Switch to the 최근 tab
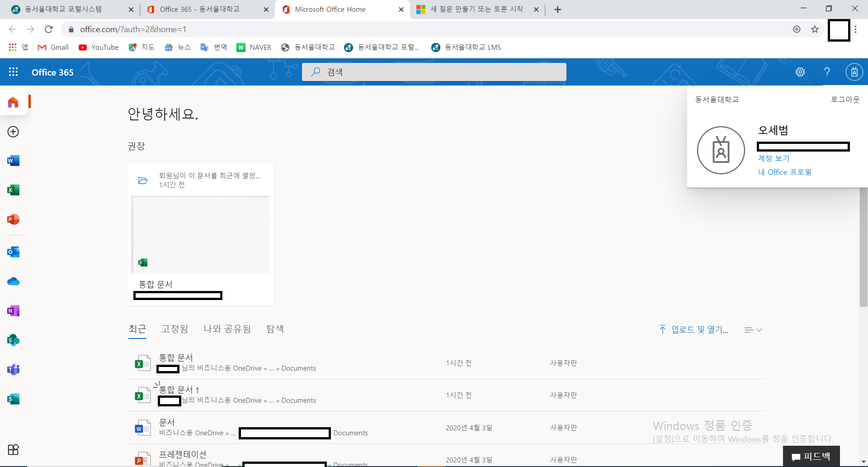The image size is (868, 467). (137, 329)
